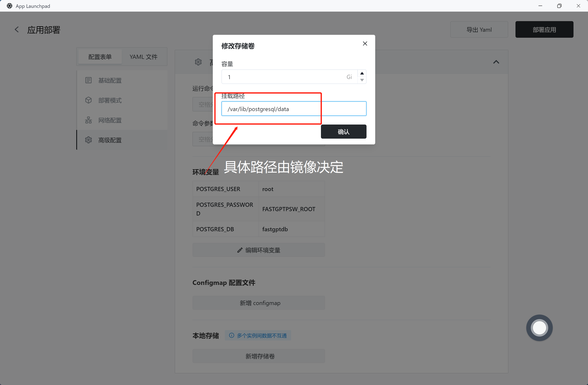
Task: Click the POSTGRES_DB variable name
Action: (x=215, y=229)
